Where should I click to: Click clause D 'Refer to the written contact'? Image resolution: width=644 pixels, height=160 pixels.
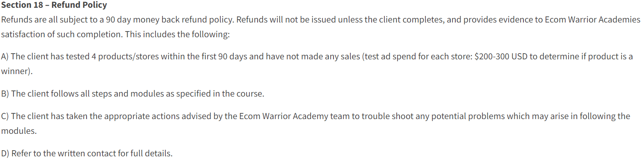[x=87, y=153]
